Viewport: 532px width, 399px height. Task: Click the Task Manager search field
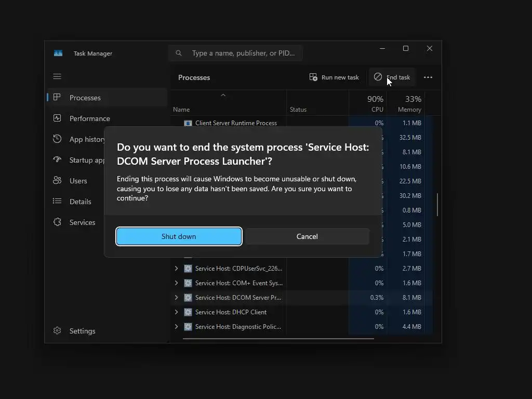(x=235, y=53)
